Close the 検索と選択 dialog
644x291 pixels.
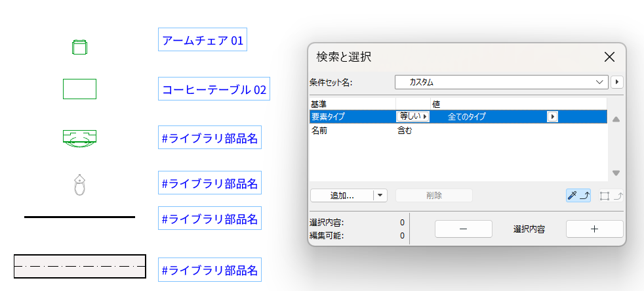609,56
